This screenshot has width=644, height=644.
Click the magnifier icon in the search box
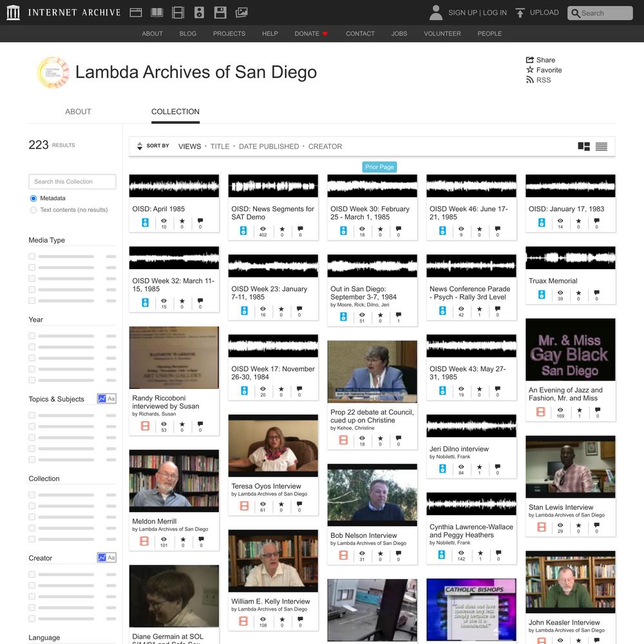coord(575,13)
